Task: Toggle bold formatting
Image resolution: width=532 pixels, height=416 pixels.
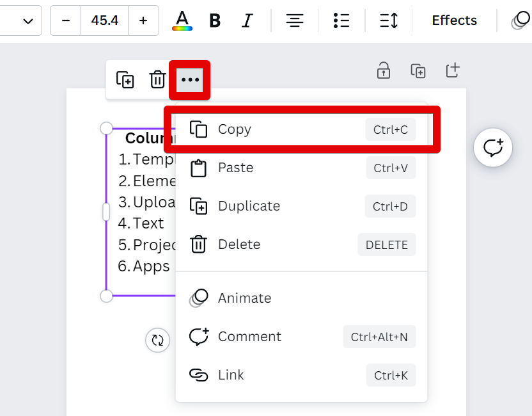Action: (x=215, y=20)
